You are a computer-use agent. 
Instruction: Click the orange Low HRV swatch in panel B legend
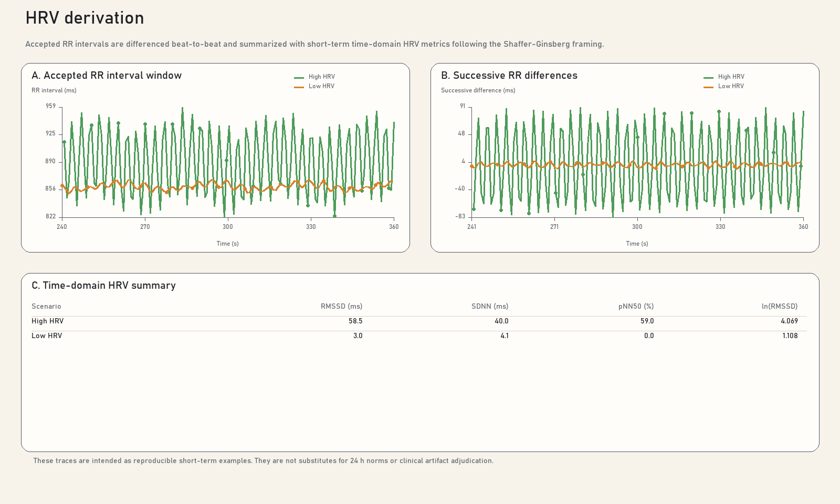point(708,87)
